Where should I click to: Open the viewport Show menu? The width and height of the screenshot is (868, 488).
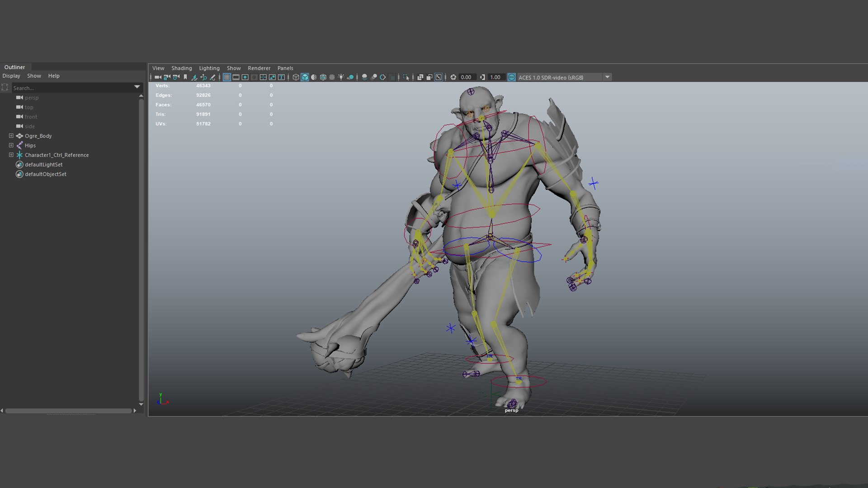coord(234,68)
